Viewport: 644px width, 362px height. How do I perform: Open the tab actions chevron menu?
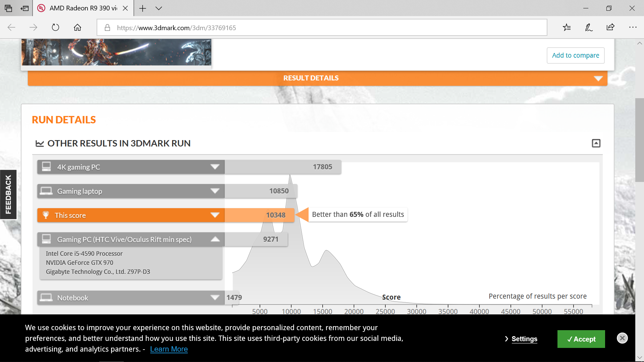159,8
